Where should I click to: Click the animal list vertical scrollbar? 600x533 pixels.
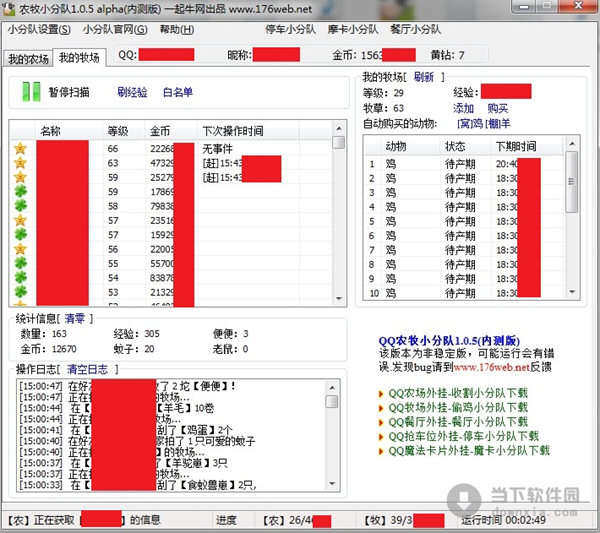tap(571, 220)
